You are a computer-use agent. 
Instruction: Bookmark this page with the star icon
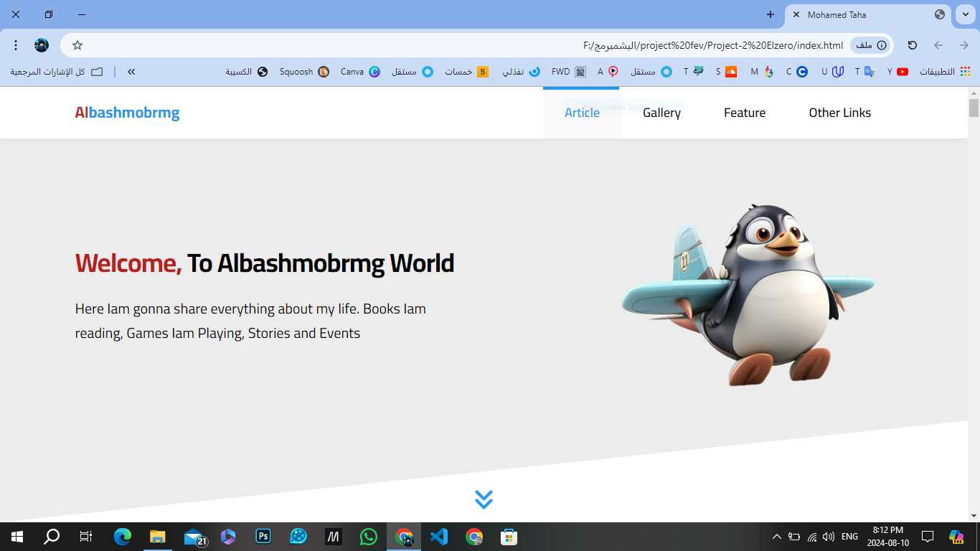(77, 45)
